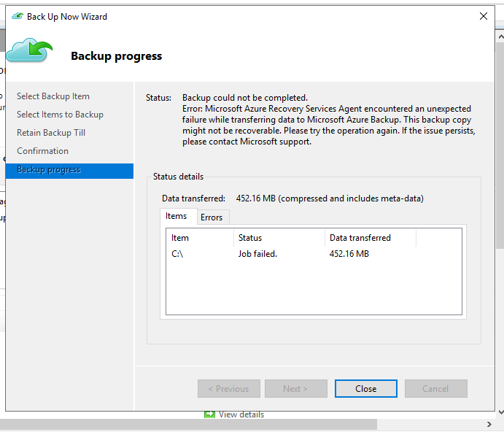Screen dimensions: 504x432
Task: Click the background window scroll-up arrow
Action: point(500,36)
